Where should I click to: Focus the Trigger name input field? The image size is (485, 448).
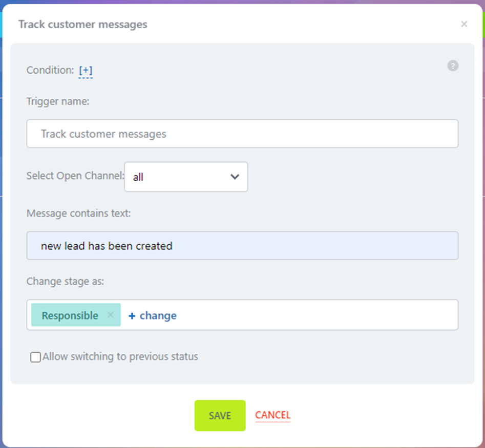click(242, 134)
